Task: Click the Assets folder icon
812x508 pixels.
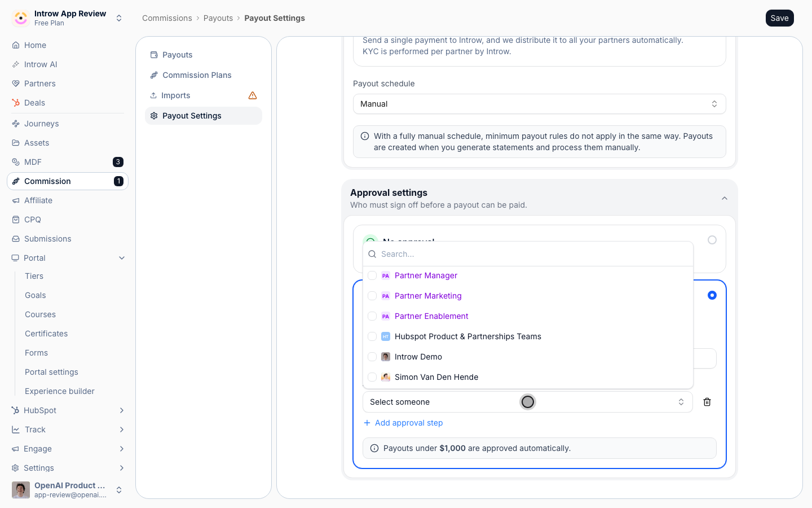Action: point(16,143)
